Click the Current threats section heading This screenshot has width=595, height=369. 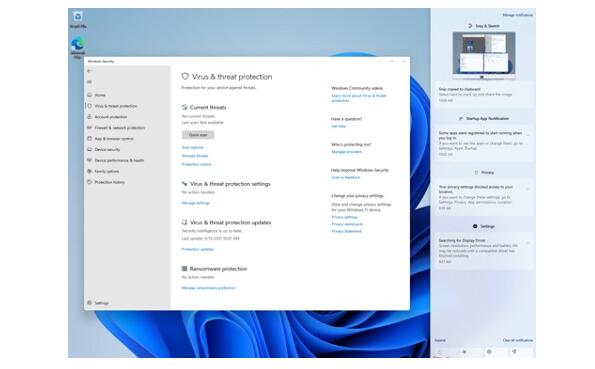208,107
